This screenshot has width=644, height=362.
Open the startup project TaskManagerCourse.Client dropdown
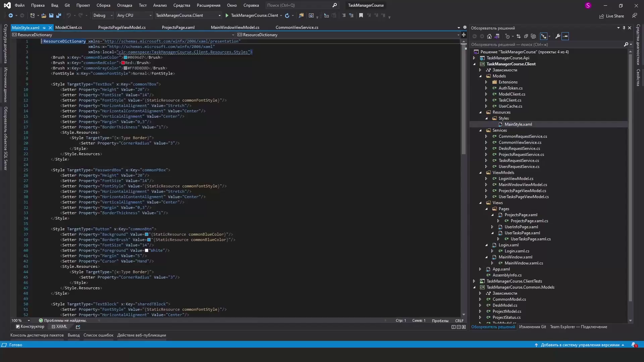(x=188, y=15)
